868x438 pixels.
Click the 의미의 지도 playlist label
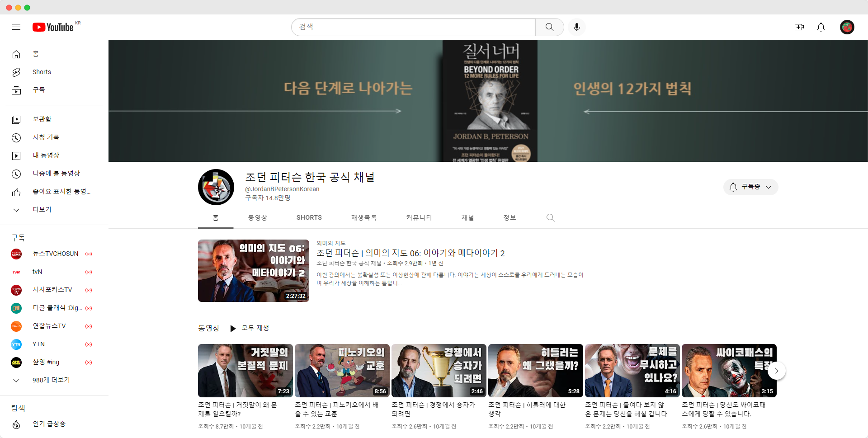[x=331, y=243]
